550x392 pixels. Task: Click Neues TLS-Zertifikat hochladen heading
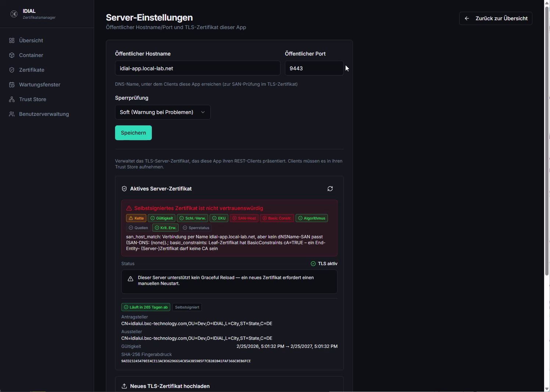click(170, 386)
